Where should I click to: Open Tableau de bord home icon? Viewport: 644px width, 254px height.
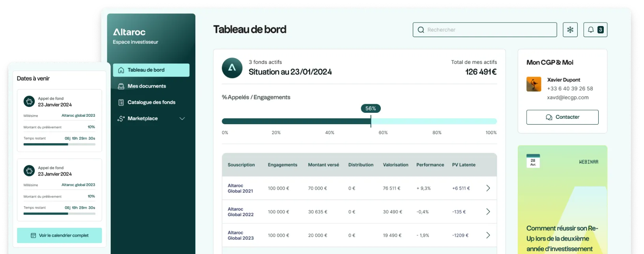121,70
